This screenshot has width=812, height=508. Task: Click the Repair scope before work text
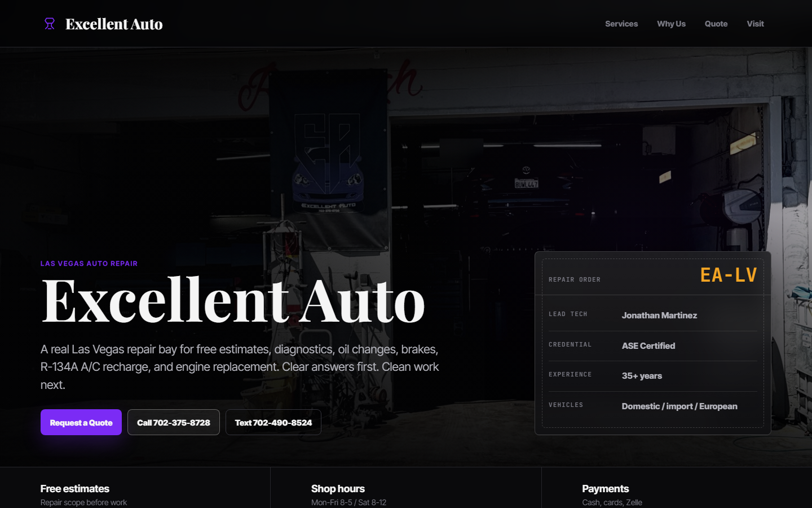click(x=83, y=502)
